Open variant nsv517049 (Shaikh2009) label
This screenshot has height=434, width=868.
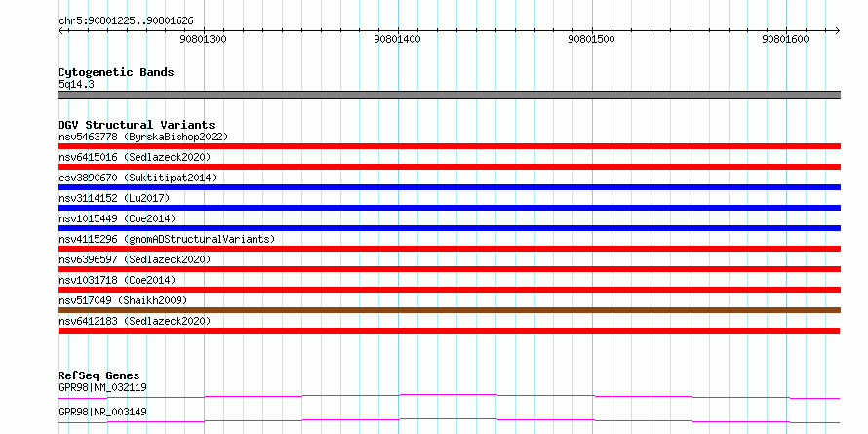(123, 300)
